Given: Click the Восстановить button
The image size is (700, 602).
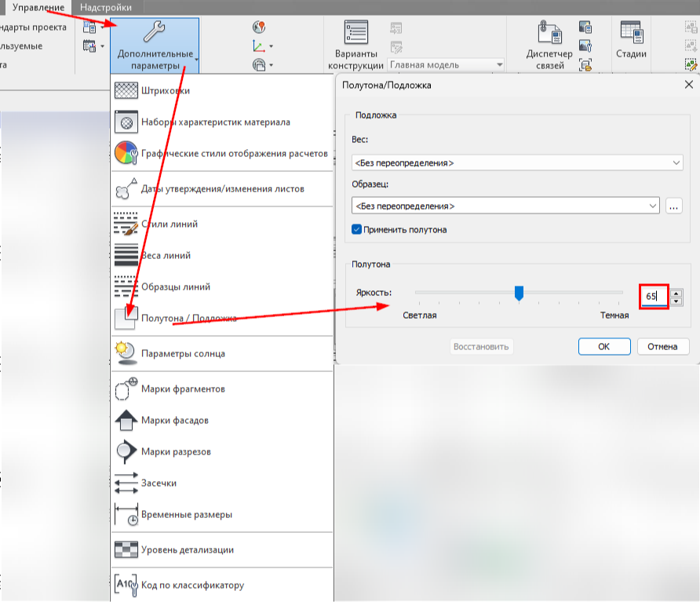Looking at the screenshot, I should [481, 347].
